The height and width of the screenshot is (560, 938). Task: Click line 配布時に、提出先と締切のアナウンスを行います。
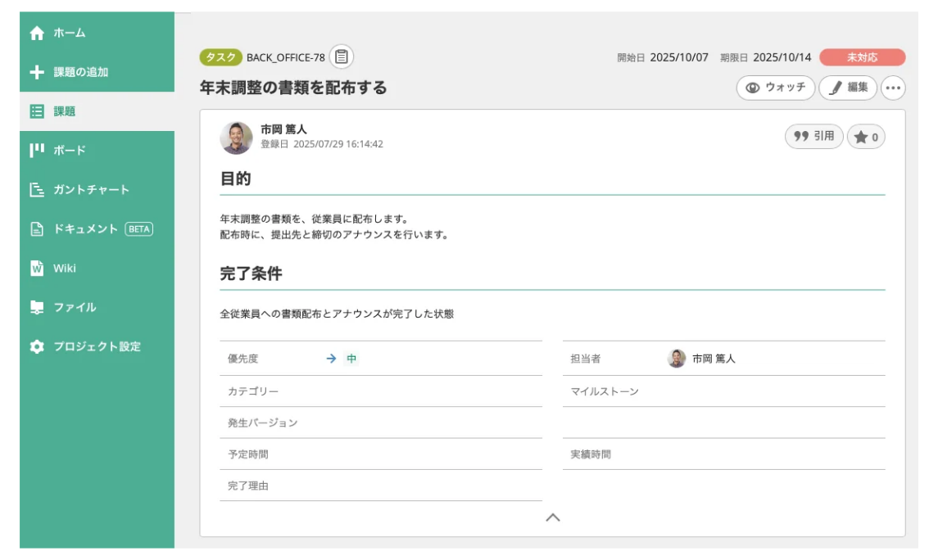point(334,234)
